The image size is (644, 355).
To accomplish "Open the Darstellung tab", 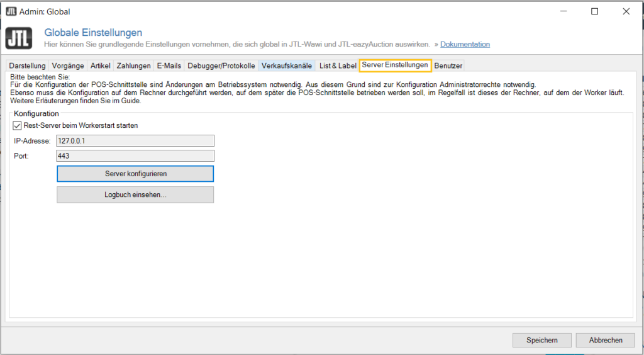I will point(27,65).
